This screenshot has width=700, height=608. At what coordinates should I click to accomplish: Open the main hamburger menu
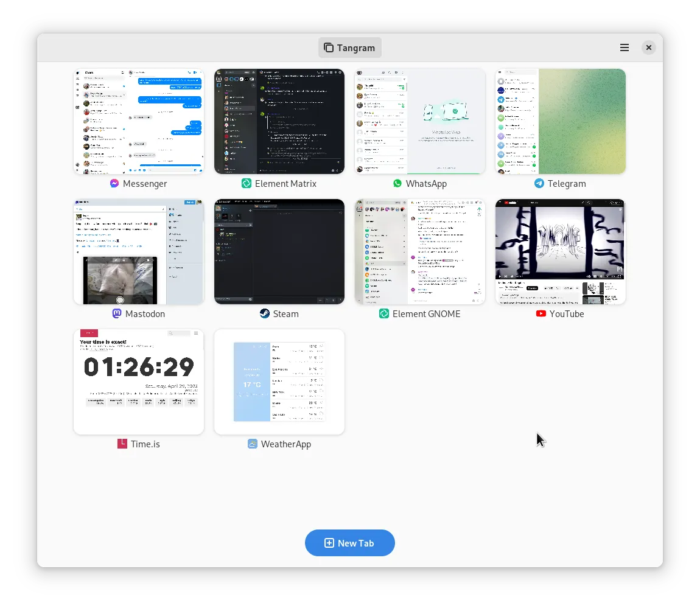click(x=624, y=47)
